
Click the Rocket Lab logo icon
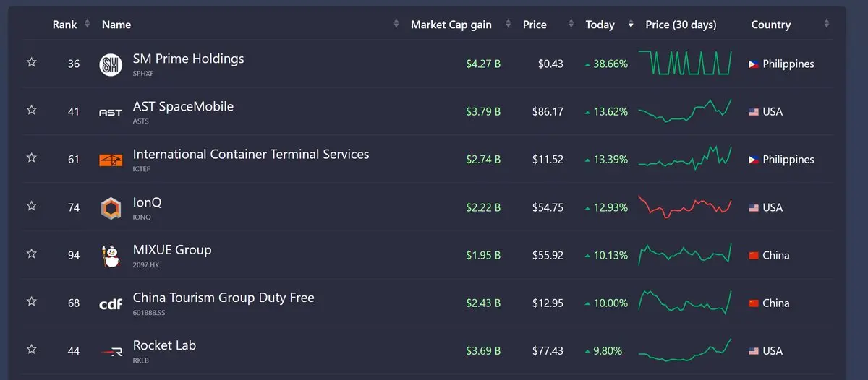coord(111,352)
